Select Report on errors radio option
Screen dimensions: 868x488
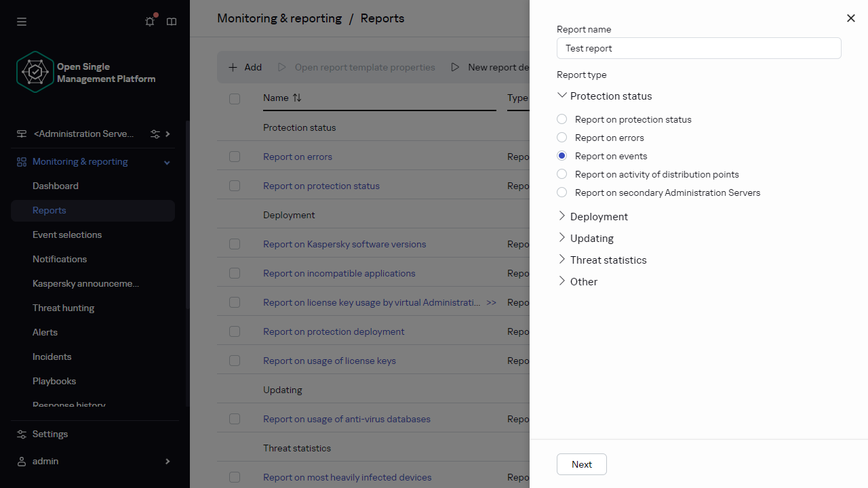[x=561, y=138]
